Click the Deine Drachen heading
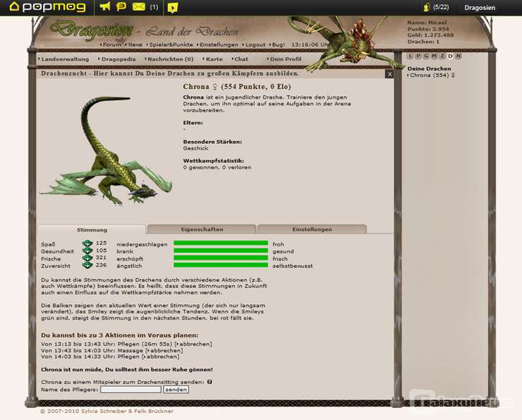 pos(429,68)
